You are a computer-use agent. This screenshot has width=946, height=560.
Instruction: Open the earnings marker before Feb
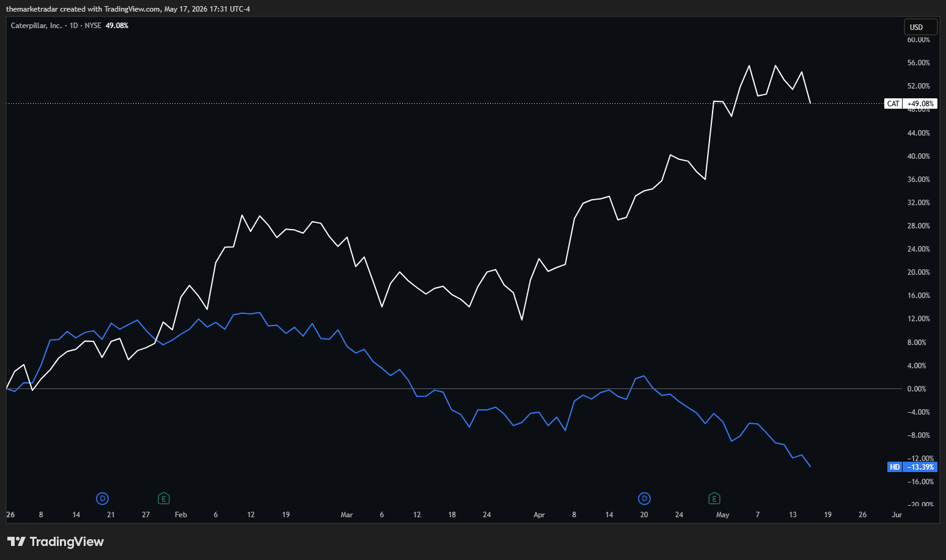[163, 499]
